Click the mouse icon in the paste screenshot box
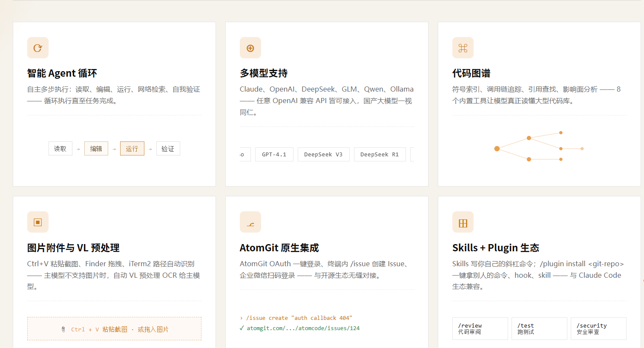The width and height of the screenshot is (644, 348). (63, 329)
